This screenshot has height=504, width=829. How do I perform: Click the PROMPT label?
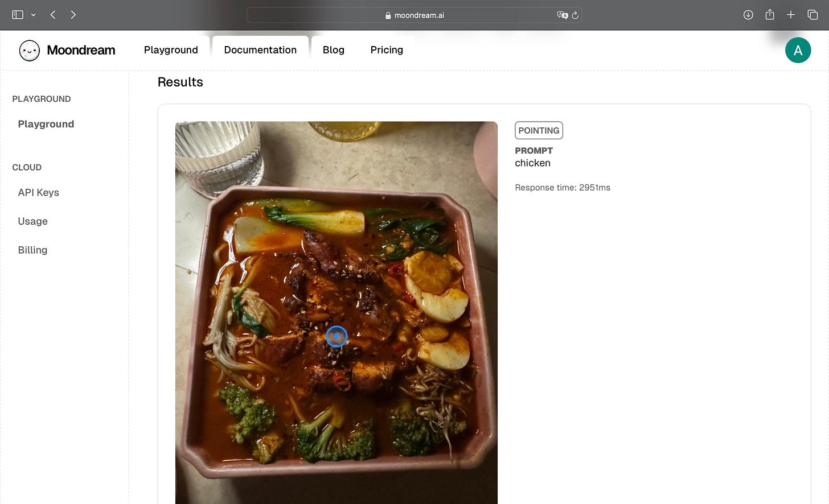(x=533, y=151)
